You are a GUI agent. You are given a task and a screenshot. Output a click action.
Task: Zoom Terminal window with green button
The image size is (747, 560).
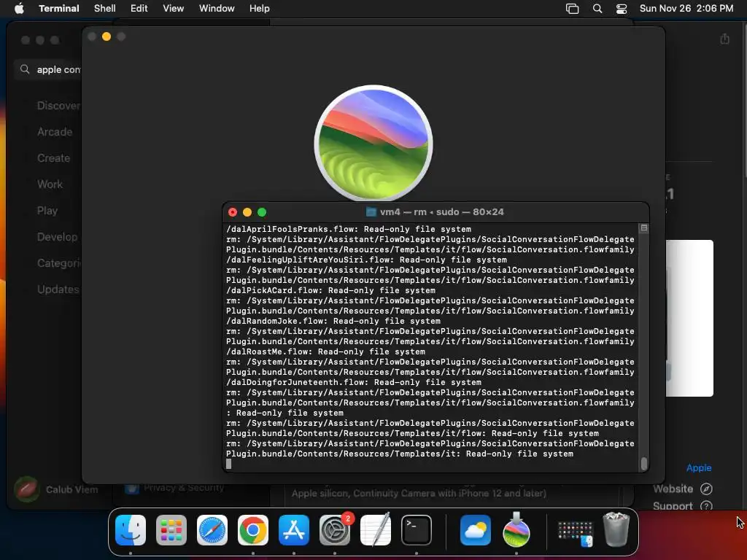(262, 212)
